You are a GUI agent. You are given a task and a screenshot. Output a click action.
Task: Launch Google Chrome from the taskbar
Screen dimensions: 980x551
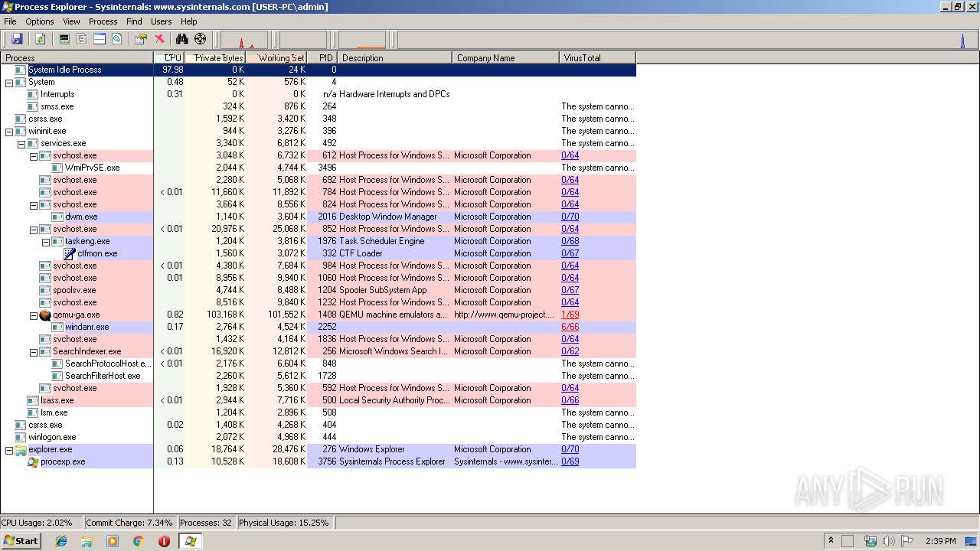coord(139,541)
